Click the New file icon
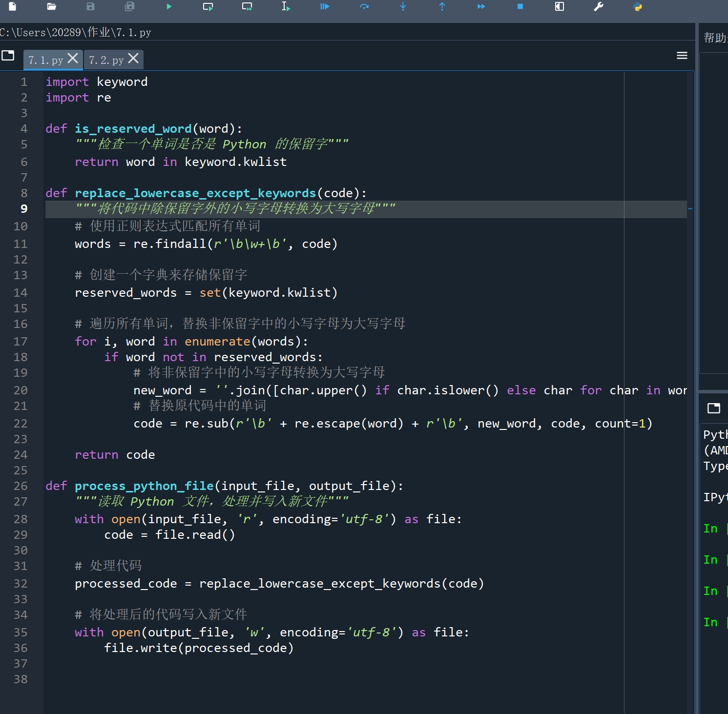 [x=13, y=6]
